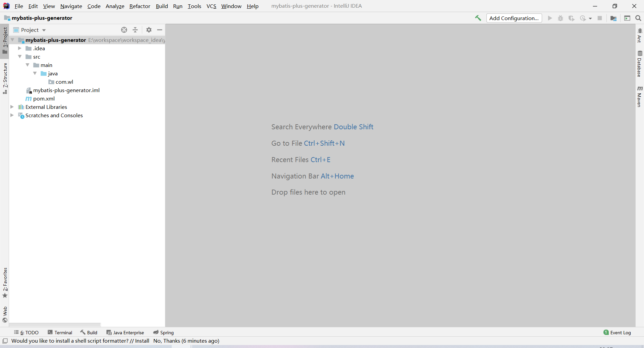
Task: Open the Project Structure icon
Action: [x=613, y=18]
